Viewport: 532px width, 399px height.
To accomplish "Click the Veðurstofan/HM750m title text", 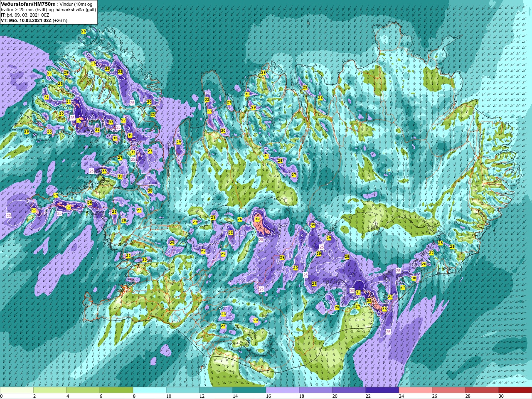I will tap(28, 4).
